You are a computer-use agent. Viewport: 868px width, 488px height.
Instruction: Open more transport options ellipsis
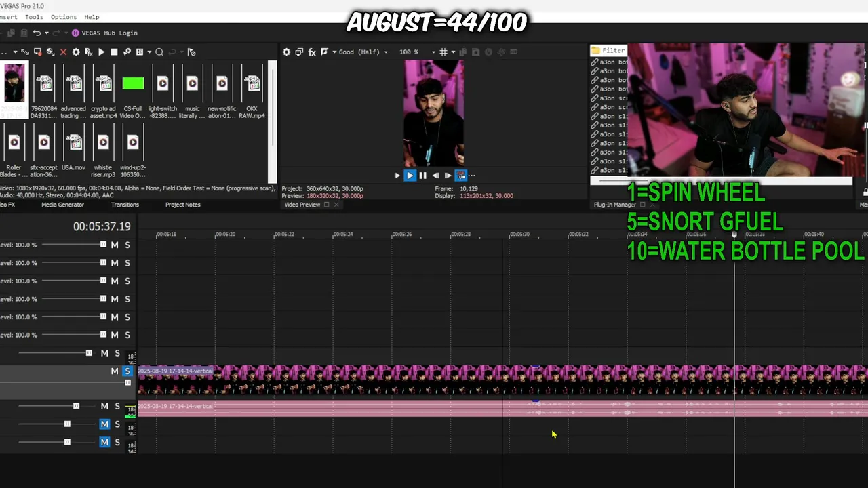[x=471, y=175]
